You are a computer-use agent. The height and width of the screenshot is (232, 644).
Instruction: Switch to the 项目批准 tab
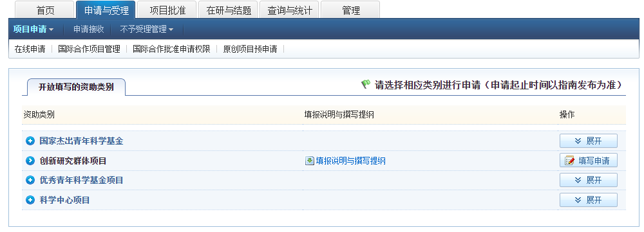coord(167,10)
